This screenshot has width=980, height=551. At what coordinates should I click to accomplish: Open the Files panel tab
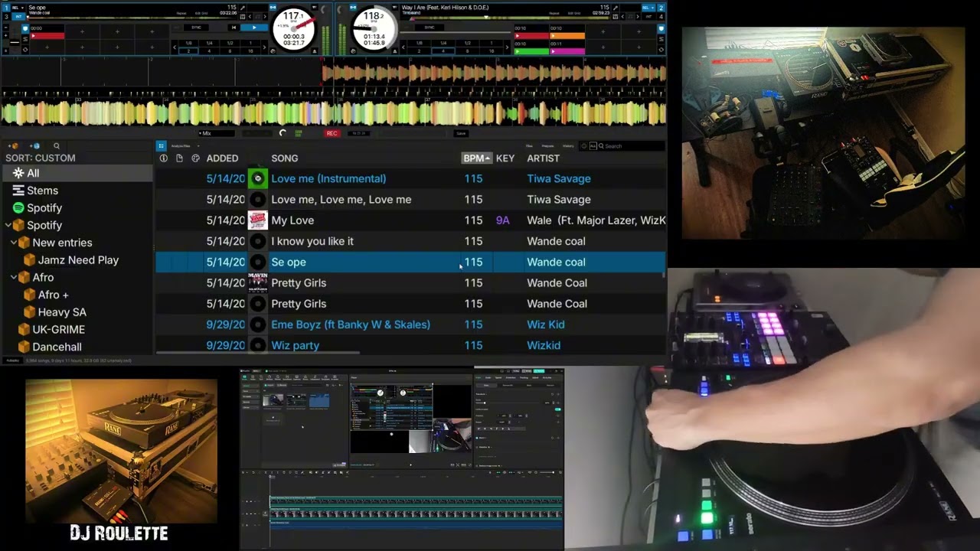[529, 145]
